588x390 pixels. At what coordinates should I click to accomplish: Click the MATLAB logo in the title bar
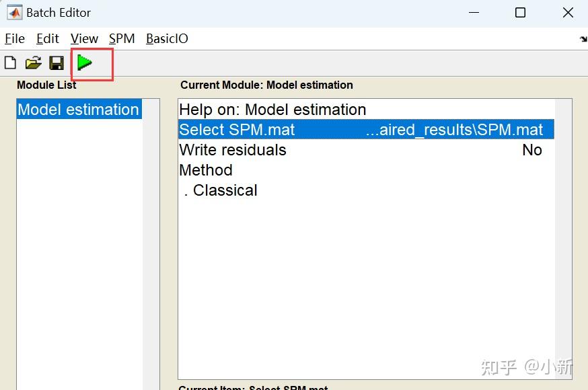click(14, 13)
